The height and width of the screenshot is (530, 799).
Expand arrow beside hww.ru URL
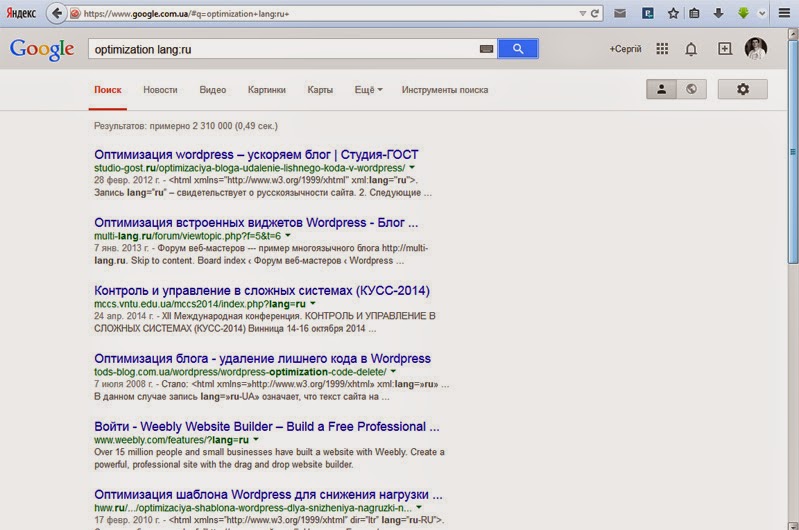pyautogui.click(x=419, y=507)
